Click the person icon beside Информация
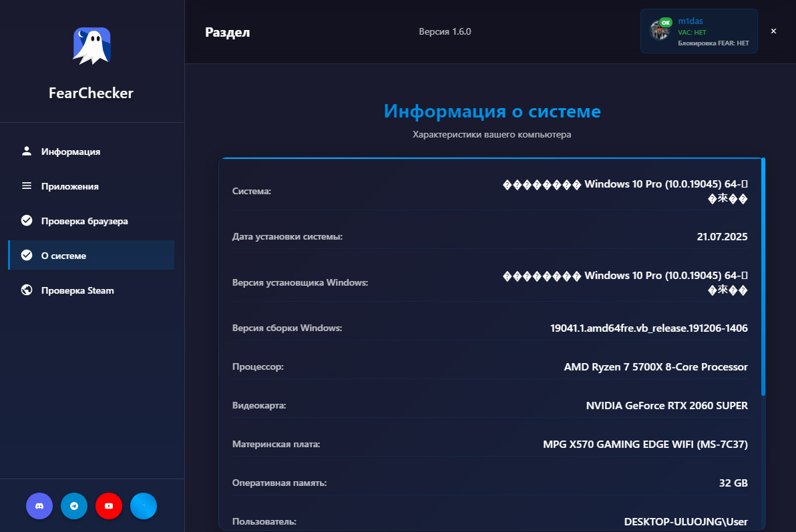The width and height of the screenshot is (796, 532). click(x=27, y=151)
